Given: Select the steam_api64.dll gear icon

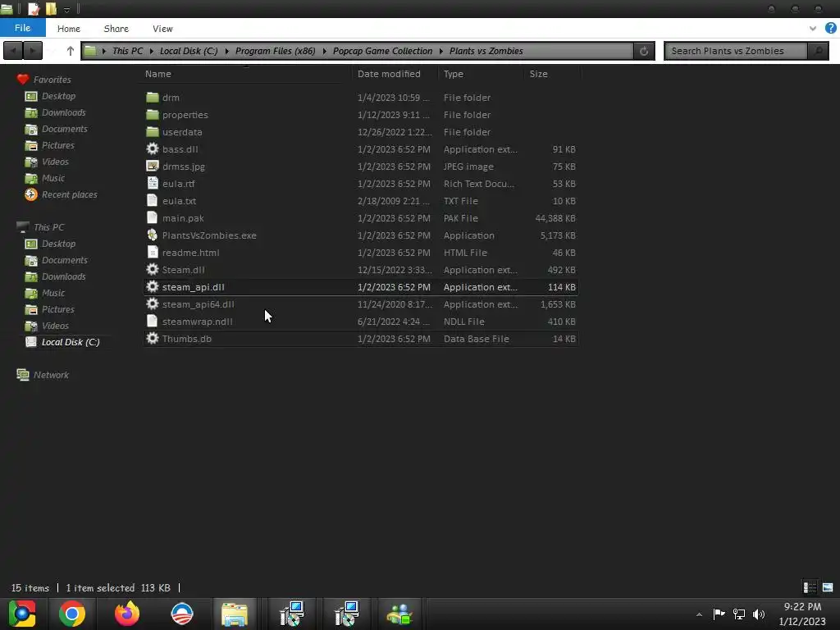Looking at the screenshot, I should 153,304.
